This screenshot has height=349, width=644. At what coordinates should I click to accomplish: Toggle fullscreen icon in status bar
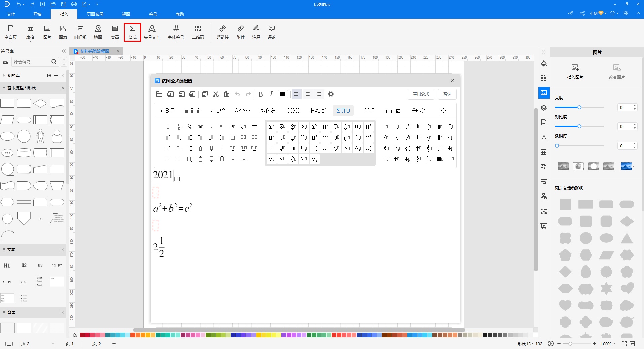pyautogui.click(x=624, y=344)
